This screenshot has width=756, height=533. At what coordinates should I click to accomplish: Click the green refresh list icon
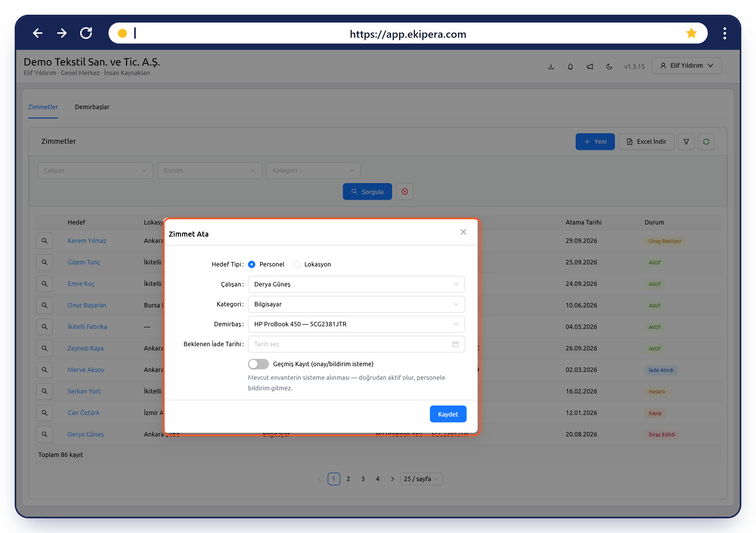pyautogui.click(x=706, y=142)
